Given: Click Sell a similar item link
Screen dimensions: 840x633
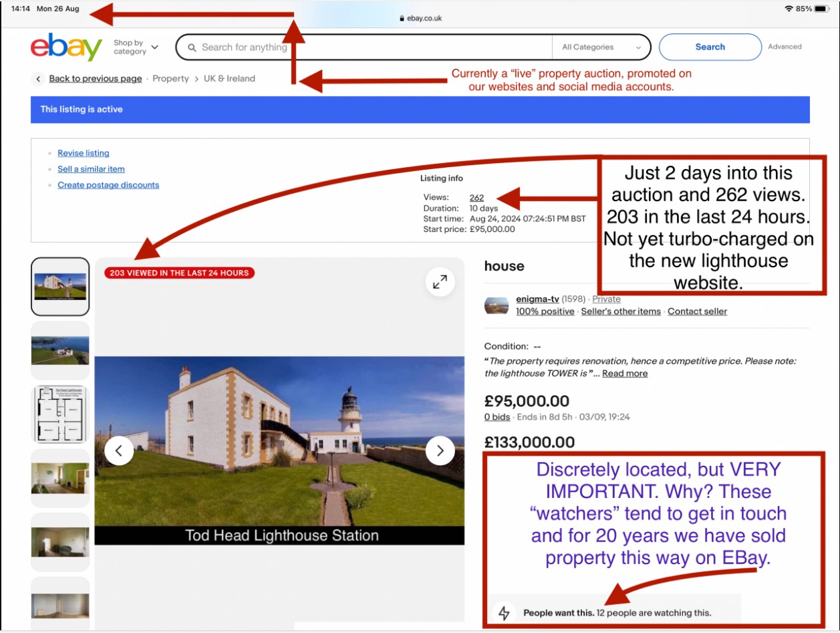Looking at the screenshot, I should (91, 169).
